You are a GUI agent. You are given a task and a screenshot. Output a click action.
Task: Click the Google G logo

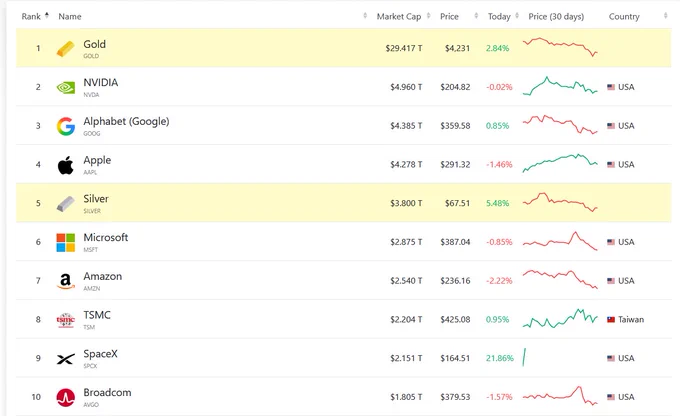pos(65,126)
